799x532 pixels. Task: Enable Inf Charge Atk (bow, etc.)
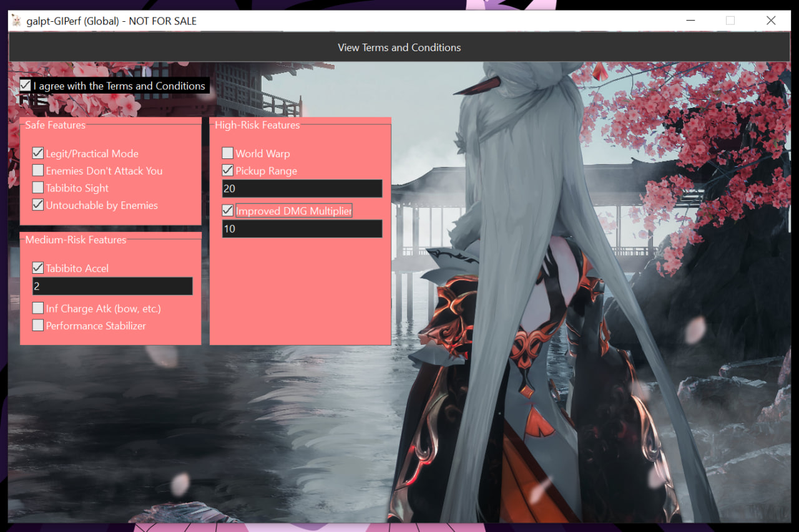(38, 308)
